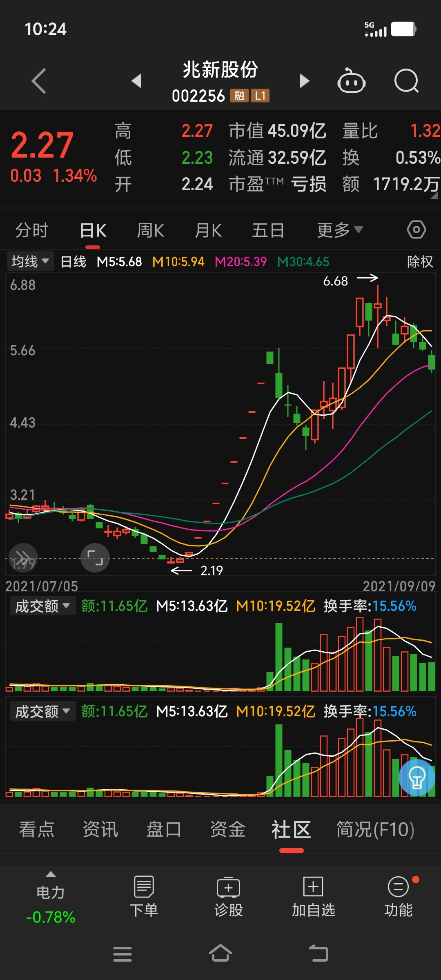Open the second 成交额 sub-chart dropdown

pyautogui.click(x=42, y=711)
